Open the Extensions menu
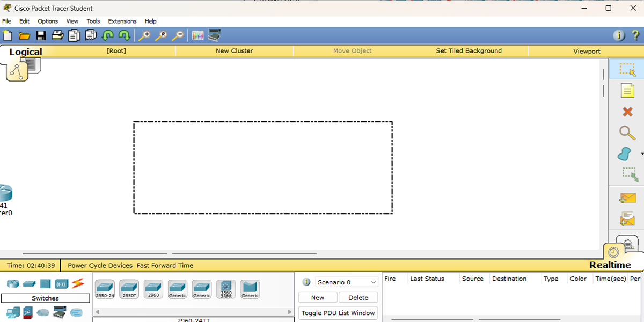 coord(122,21)
